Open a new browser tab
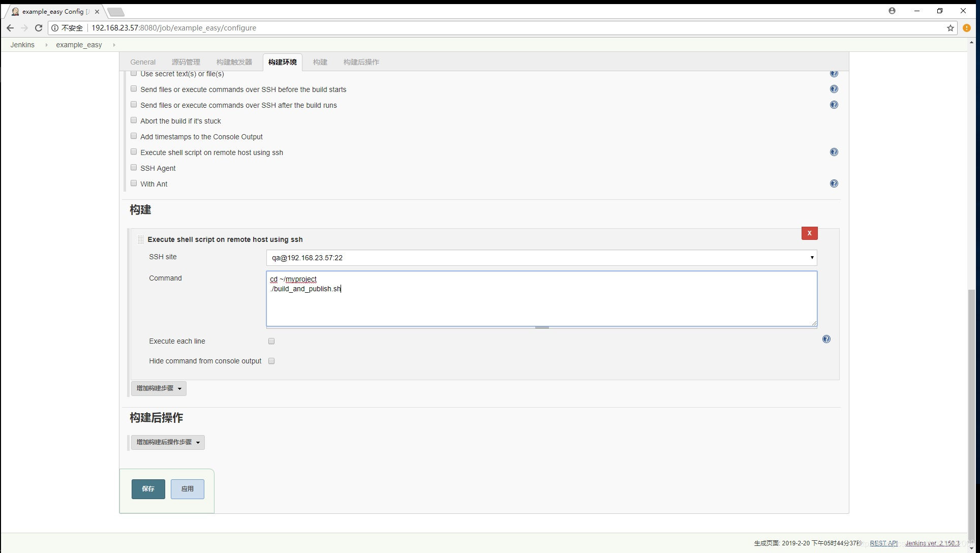 click(x=116, y=12)
